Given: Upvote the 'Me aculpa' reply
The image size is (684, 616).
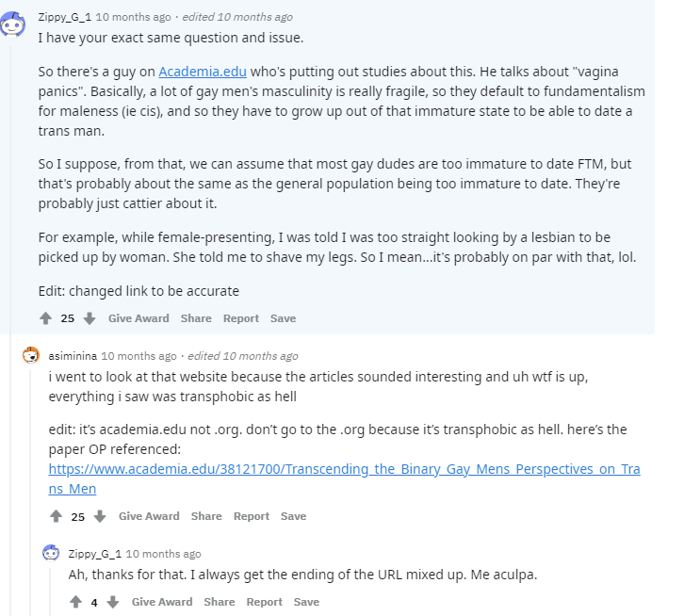Looking at the screenshot, I should [x=76, y=602].
